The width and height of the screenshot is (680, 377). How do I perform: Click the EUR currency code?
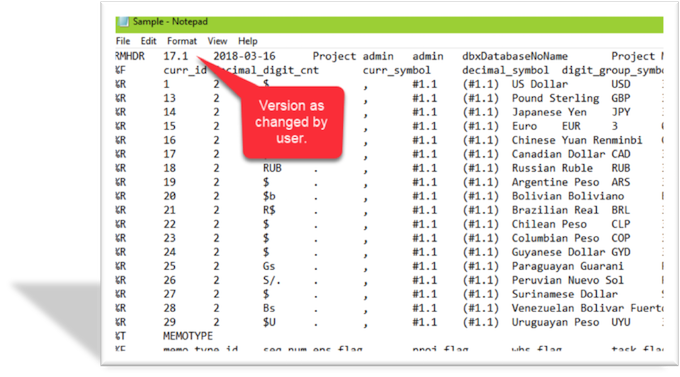[571, 126]
